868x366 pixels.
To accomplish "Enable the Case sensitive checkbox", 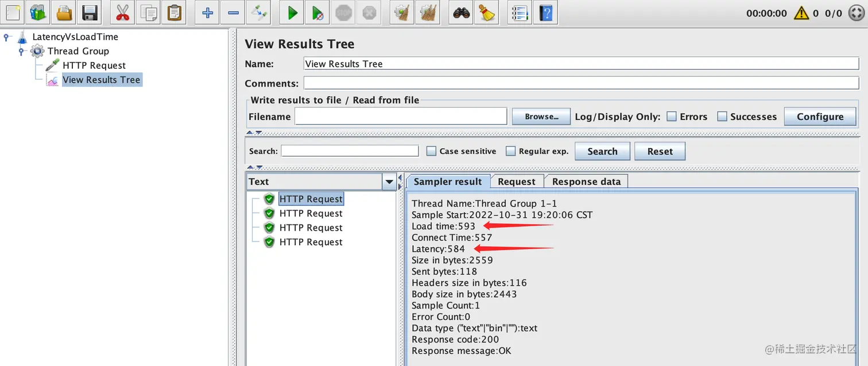I will tap(432, 151).
